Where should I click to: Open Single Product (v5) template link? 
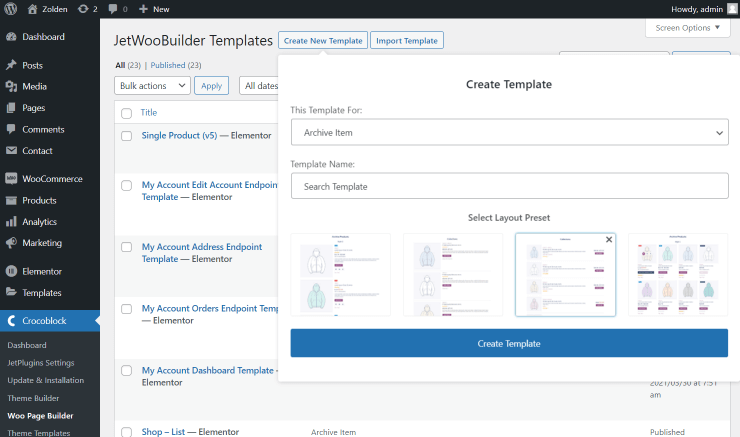click(179, 135)
